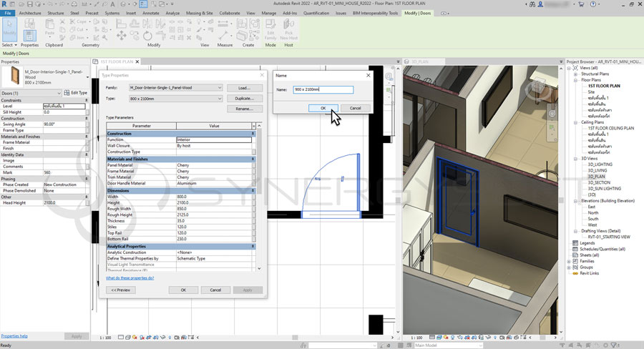The image size is (644, 349).
Task: Click the Name text field
Action: coord(323,90)
